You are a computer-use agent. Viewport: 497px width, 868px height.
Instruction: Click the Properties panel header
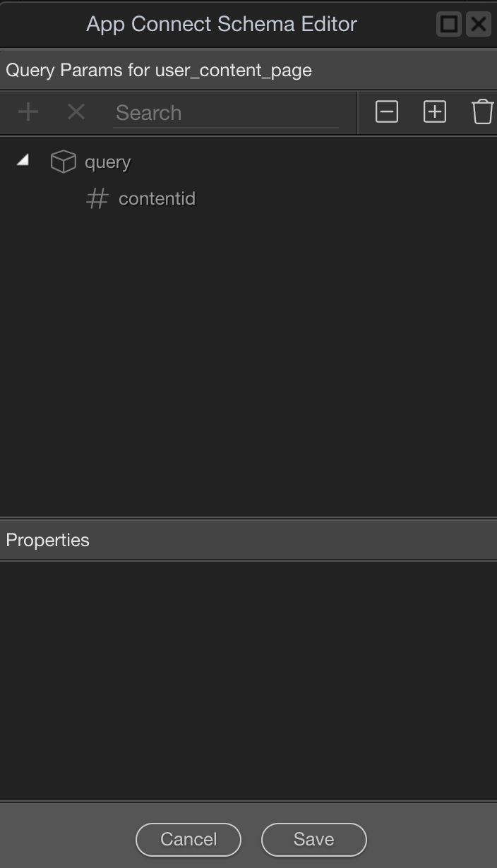[248, 540]
